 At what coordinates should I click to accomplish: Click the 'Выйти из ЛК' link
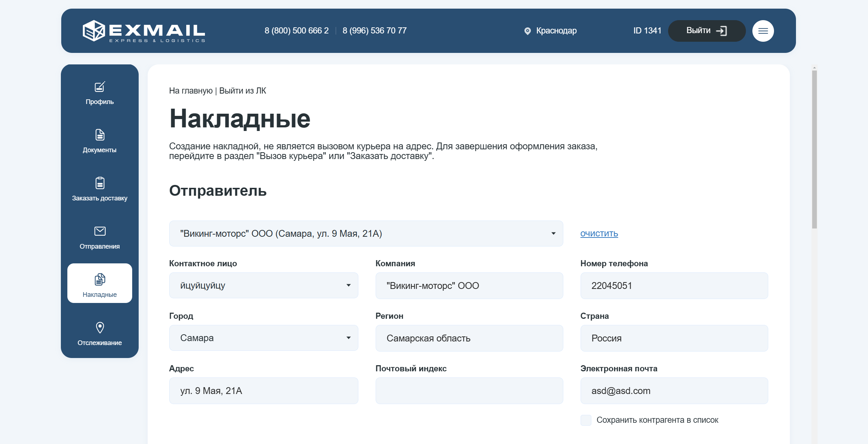(242, 91)
